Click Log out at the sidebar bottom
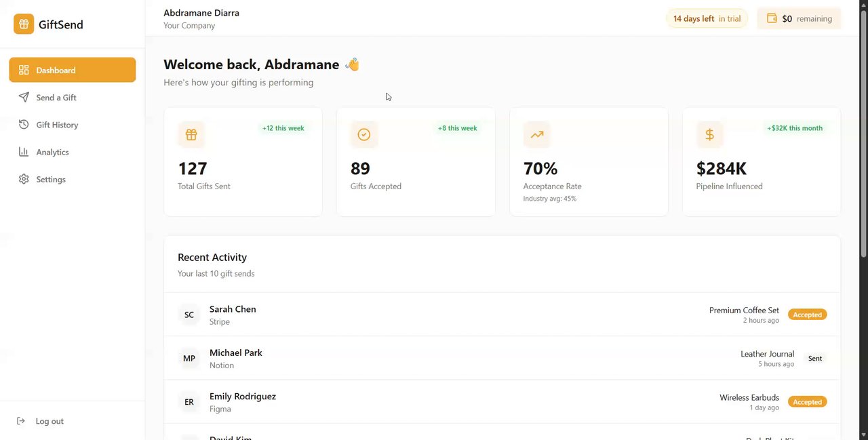The image size is (868, 440). [x=41, y=421]
